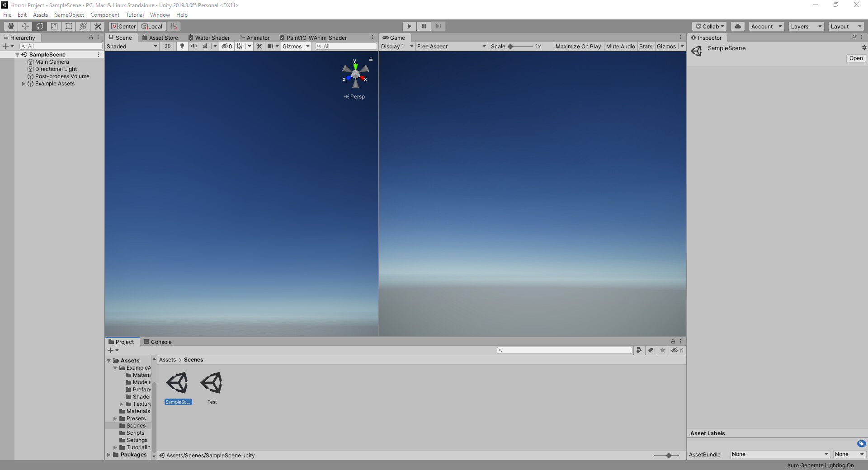Screen dimensions: 868x470
Task: Toggle scene view lighting
Action: tap(182, 46)
